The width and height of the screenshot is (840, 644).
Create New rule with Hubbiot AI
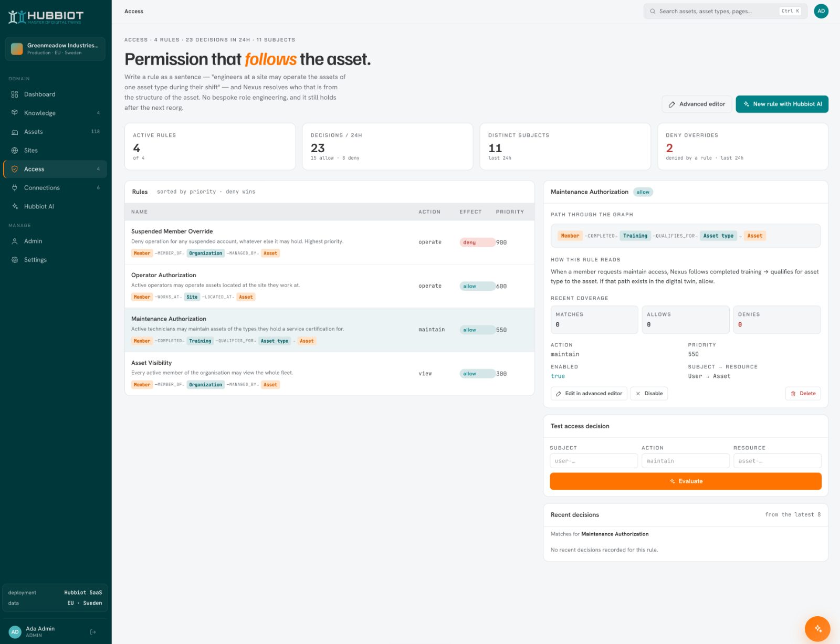tap(782, 104)
